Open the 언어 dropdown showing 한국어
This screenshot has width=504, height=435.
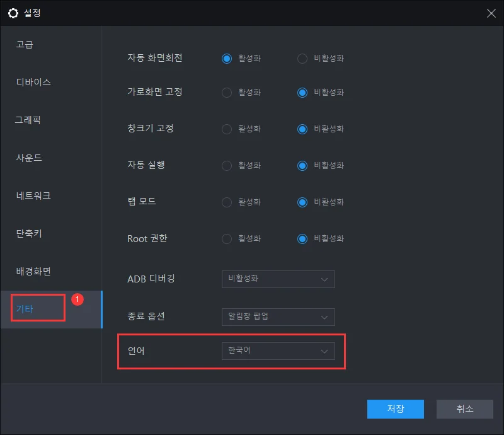coord(278,351)
